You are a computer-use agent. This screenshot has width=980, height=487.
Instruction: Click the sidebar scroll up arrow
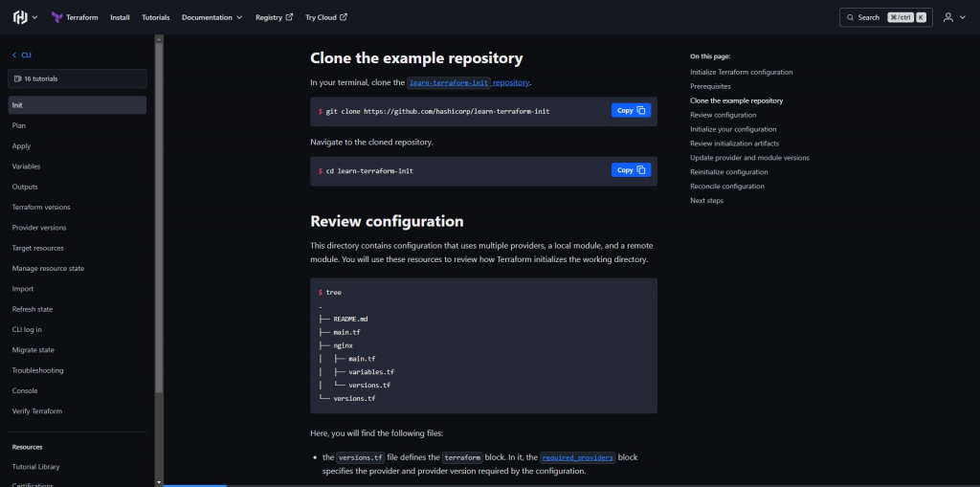(x=159, y=39)
